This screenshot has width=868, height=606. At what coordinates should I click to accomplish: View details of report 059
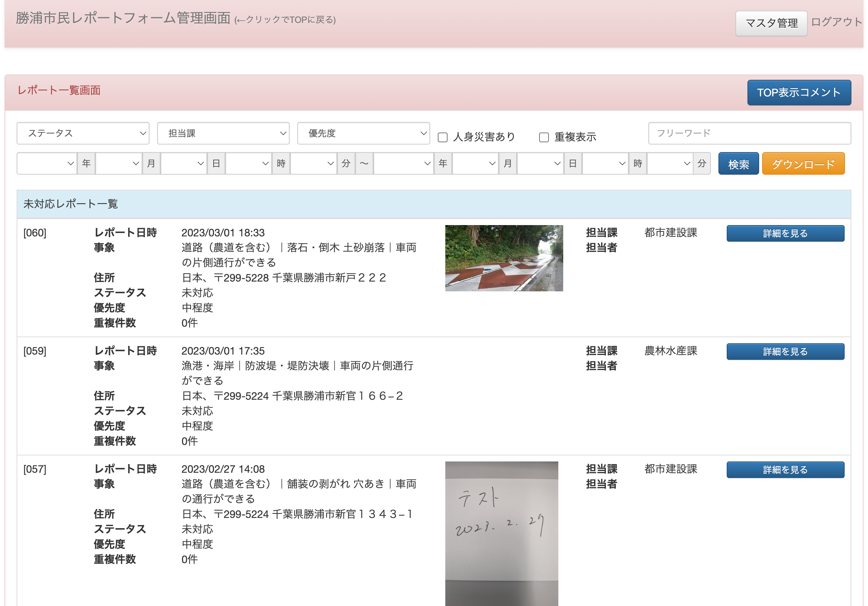[785, 351]
